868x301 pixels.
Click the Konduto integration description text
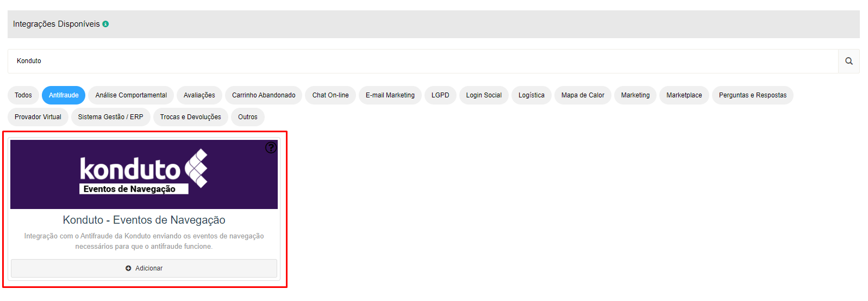click(x=144, y=241)
